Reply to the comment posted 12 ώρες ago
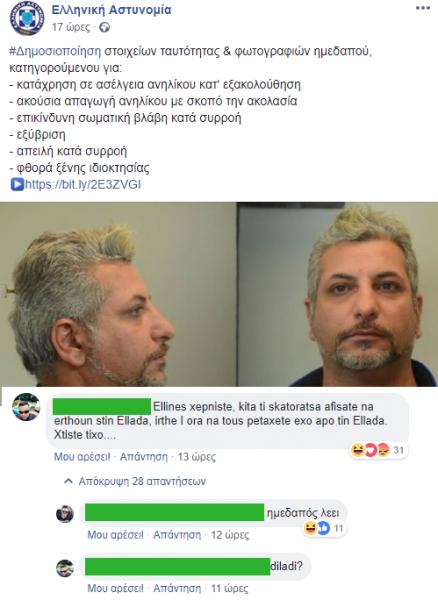 tap(177, 535)
